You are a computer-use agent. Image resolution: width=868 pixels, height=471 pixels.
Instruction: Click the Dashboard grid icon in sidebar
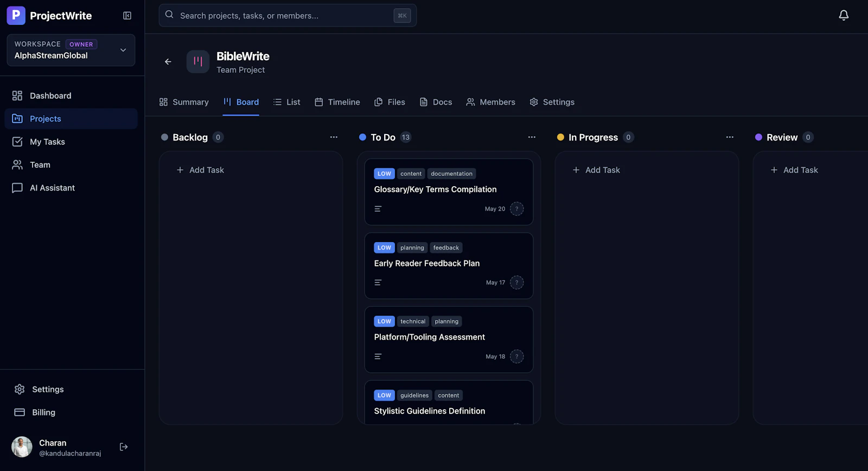(17, 96)
